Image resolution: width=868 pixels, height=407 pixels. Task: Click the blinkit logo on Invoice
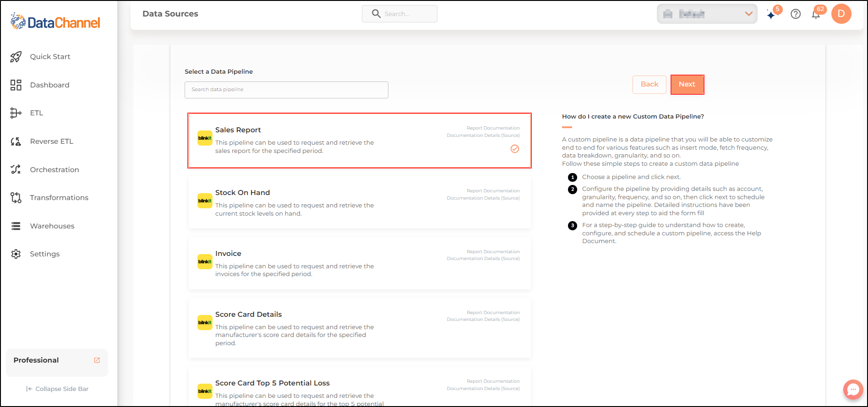205,262
